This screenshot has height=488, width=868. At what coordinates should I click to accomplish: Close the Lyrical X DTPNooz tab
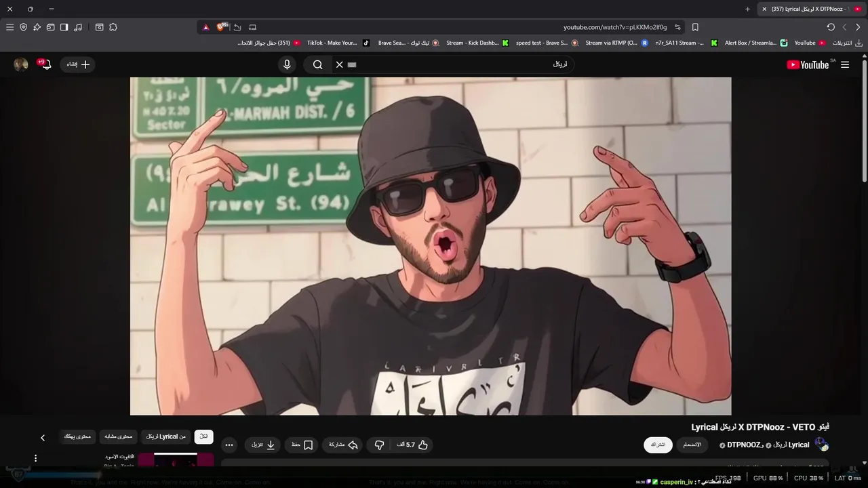click(764, 9)
